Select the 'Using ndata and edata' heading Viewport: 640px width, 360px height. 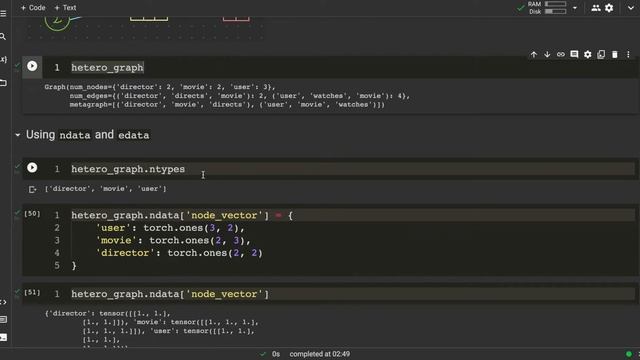(x=88, y=135)
